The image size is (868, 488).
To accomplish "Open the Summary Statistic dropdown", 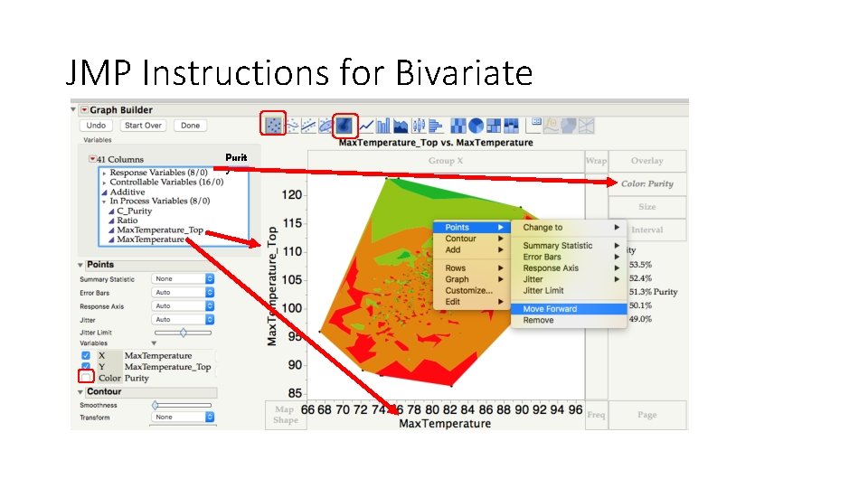I will pos(183,279).
